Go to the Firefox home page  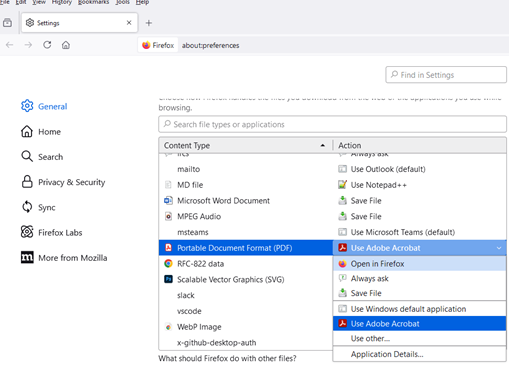coord(66,45)
